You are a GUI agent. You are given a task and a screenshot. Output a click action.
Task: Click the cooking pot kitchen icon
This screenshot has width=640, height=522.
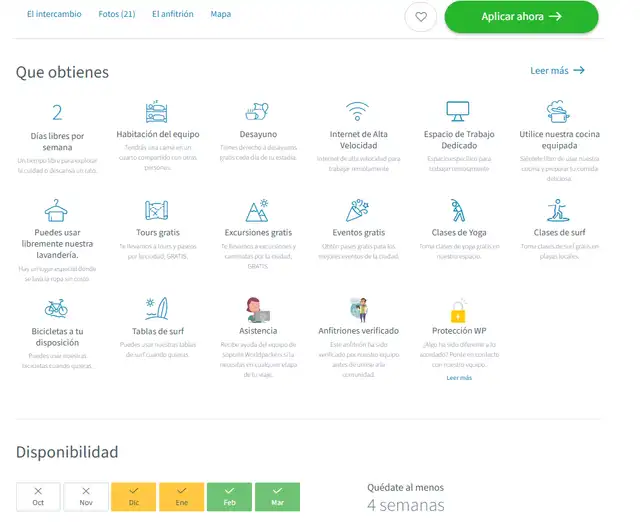(x=558, y=111)
